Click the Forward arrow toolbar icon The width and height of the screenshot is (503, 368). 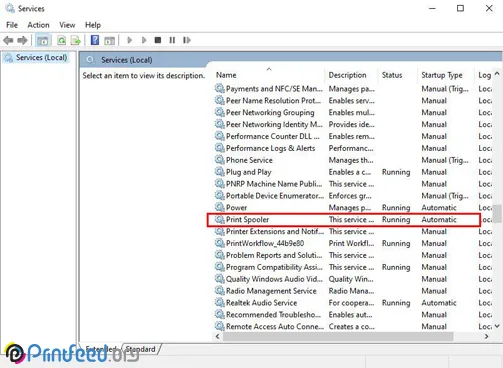click(x=22, y=40)
